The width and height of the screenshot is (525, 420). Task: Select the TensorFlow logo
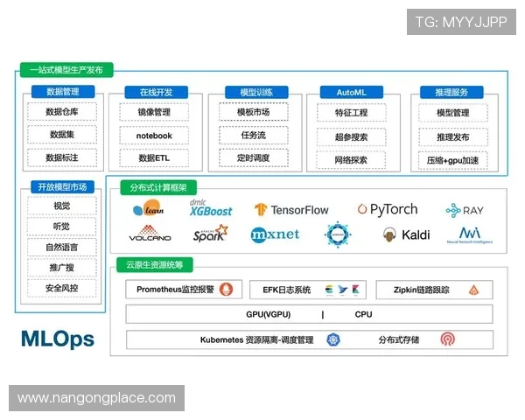click(291, 210)
